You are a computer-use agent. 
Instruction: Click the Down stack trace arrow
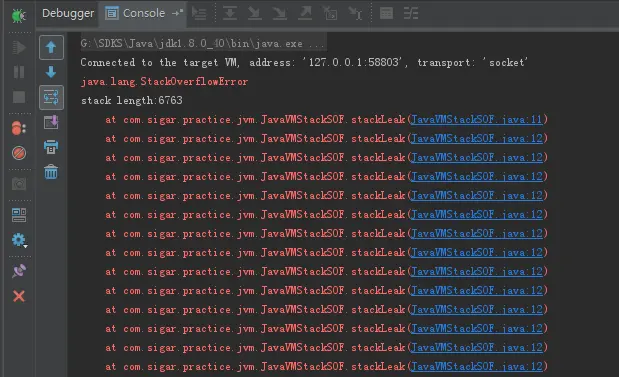(51, 72)
